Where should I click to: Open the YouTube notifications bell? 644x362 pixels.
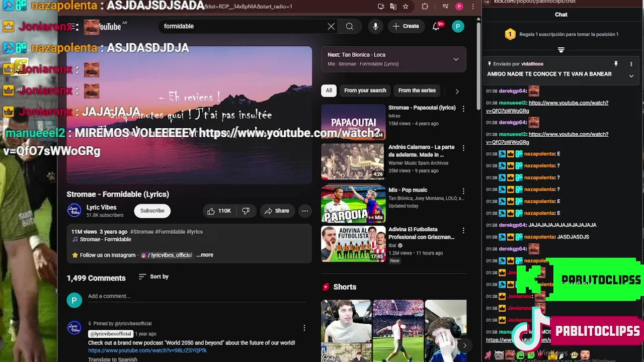pyautogui.click(x=436, y=26)
